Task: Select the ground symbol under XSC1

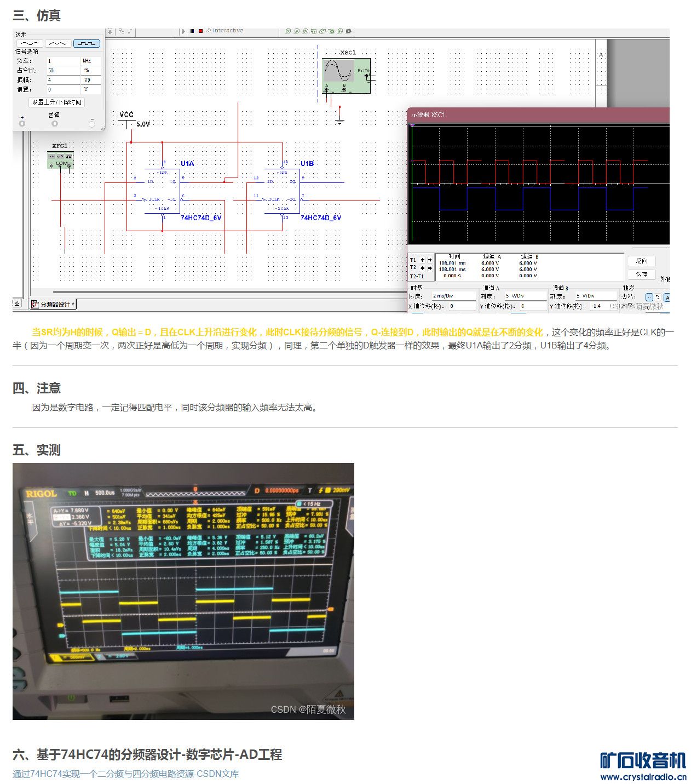Action: [x=339, y=121]
